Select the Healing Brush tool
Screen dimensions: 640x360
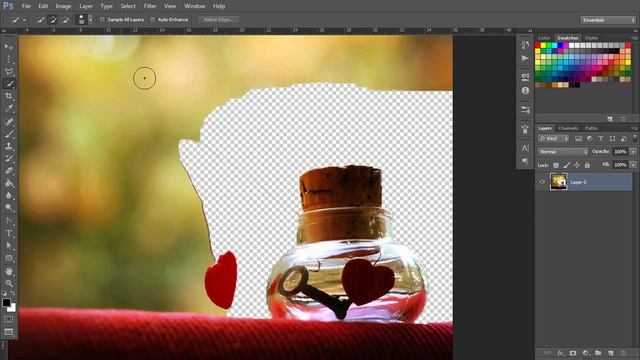(9, 121)
